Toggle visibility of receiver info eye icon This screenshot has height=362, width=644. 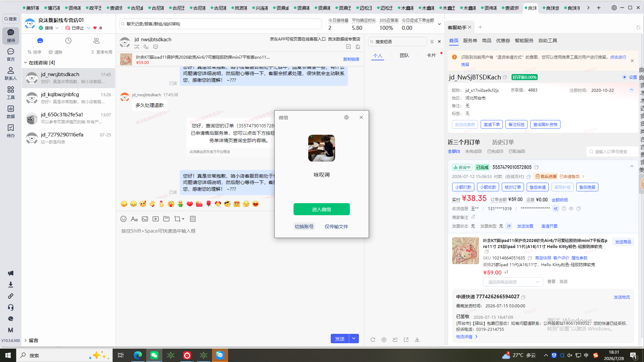[x=571, y=208]
